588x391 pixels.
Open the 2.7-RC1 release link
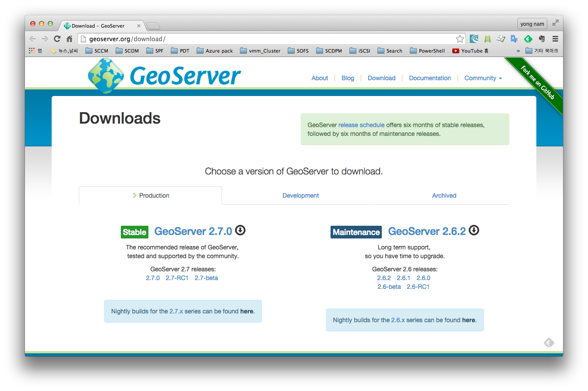pos(177,278)
